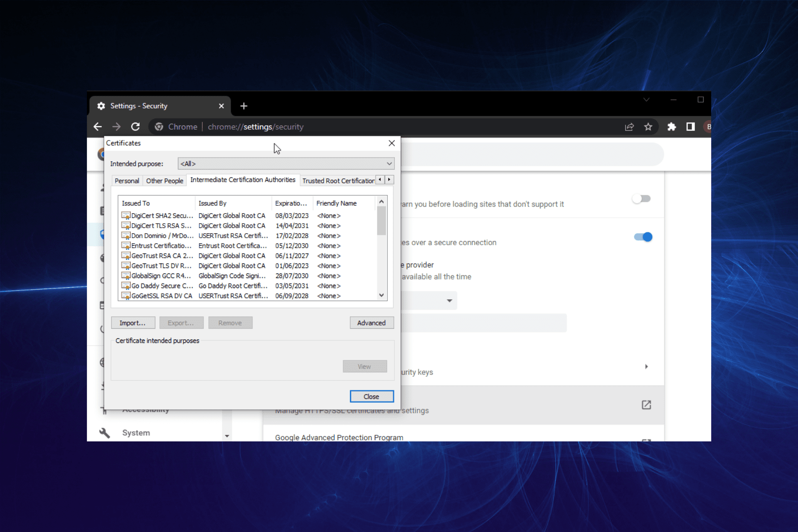This screenshot has width=798, height=532.
Task: Open the Extensions puzzle icon
Action: coord(671,127)
